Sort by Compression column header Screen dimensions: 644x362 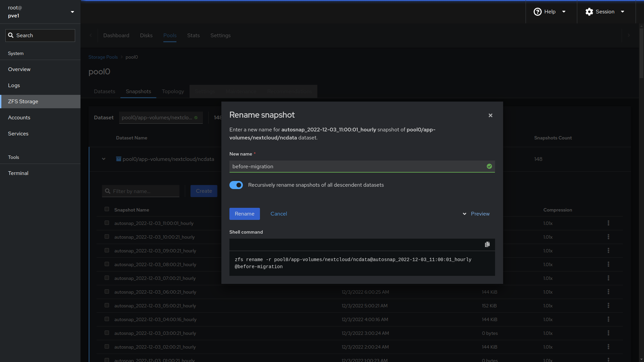pyautogui.click(x=557, y=210)
